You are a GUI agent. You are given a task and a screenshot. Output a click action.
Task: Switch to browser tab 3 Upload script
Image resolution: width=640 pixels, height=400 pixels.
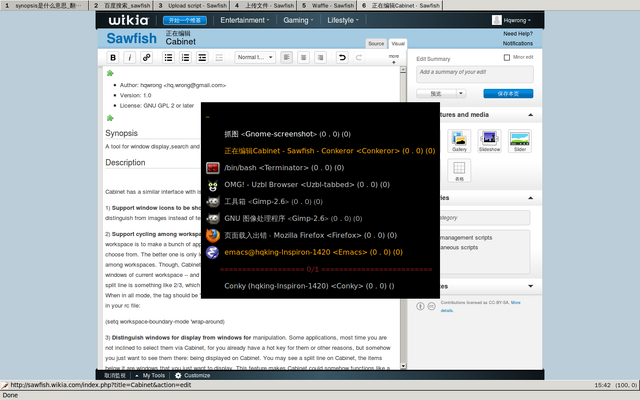[192, 5]
